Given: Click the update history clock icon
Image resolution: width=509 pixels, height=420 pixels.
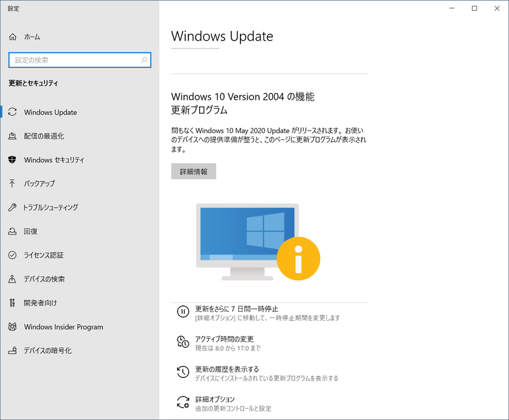Looking at the screenshot, I should (x=183, y=372).
